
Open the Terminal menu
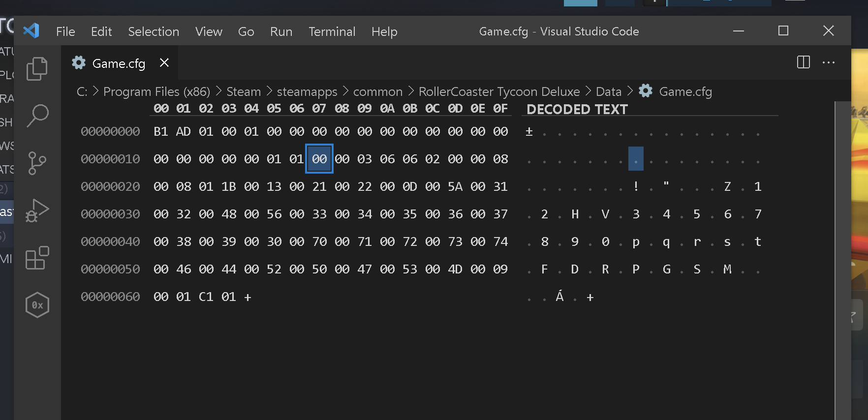tap(332, 31)
